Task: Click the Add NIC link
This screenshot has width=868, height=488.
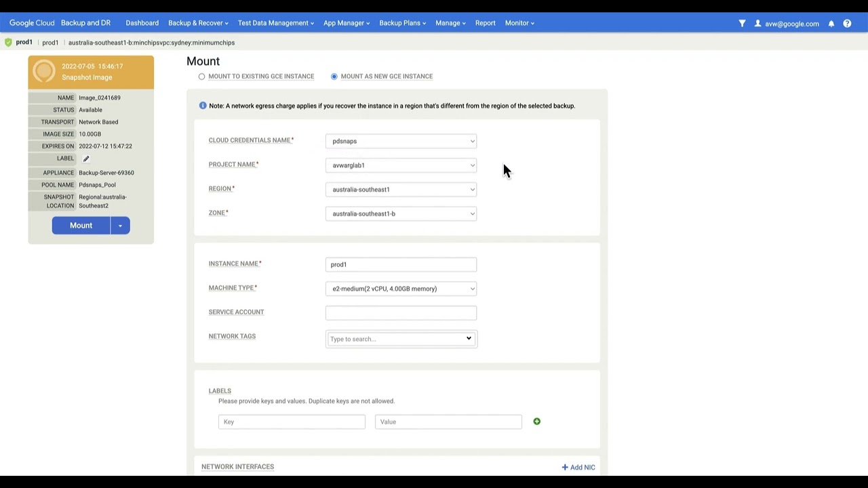Action: (x=578, y=467)
